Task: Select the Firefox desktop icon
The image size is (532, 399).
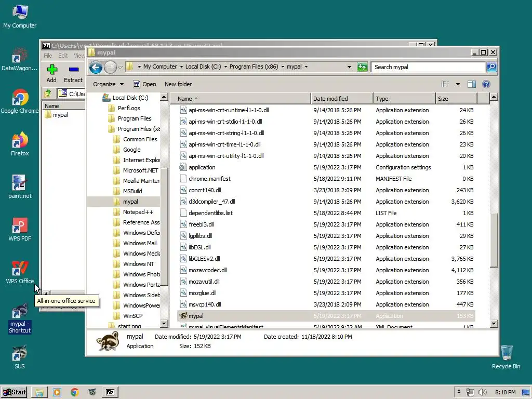Action: [20, 144]
